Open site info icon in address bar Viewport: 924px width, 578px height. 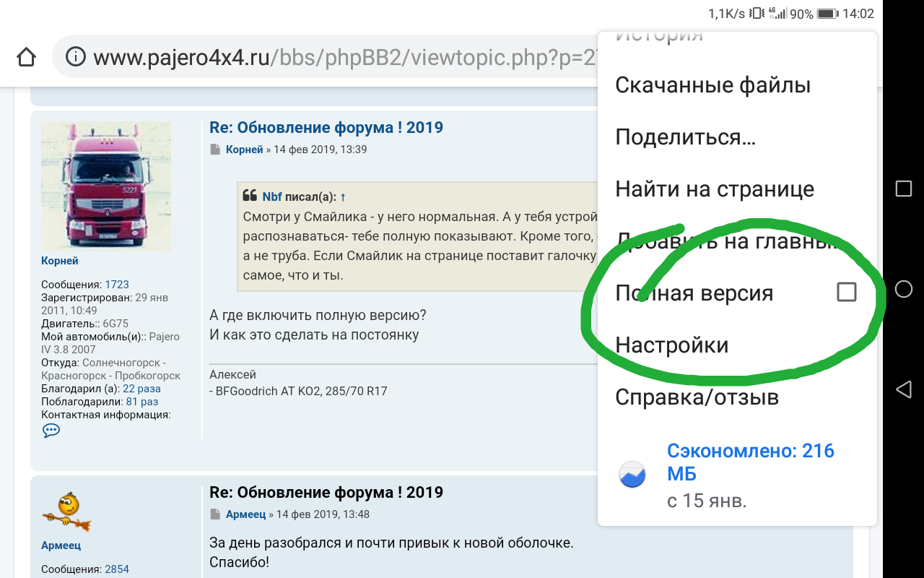point(74,57)
